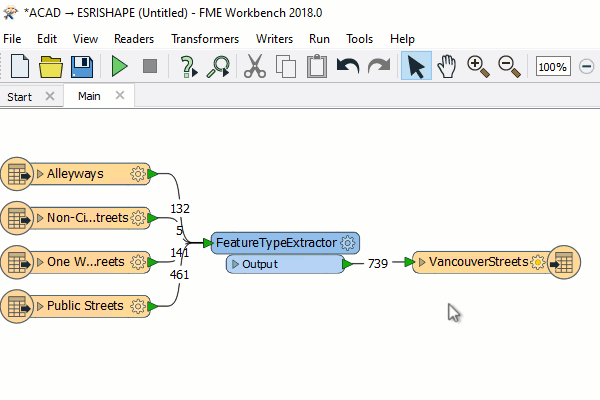Click the Output port green arrow
600x400 pixels.
347,264
